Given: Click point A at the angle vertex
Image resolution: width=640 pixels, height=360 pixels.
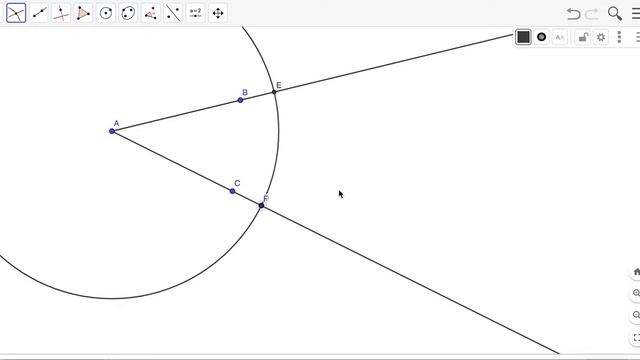Looking at the screenshot, I should [x=112, y=131].
